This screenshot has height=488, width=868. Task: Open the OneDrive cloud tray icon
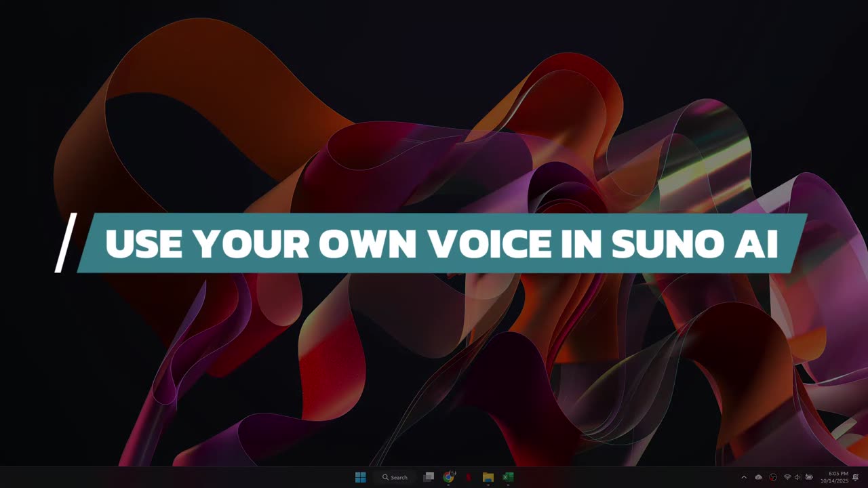click(x=758, y=477)
